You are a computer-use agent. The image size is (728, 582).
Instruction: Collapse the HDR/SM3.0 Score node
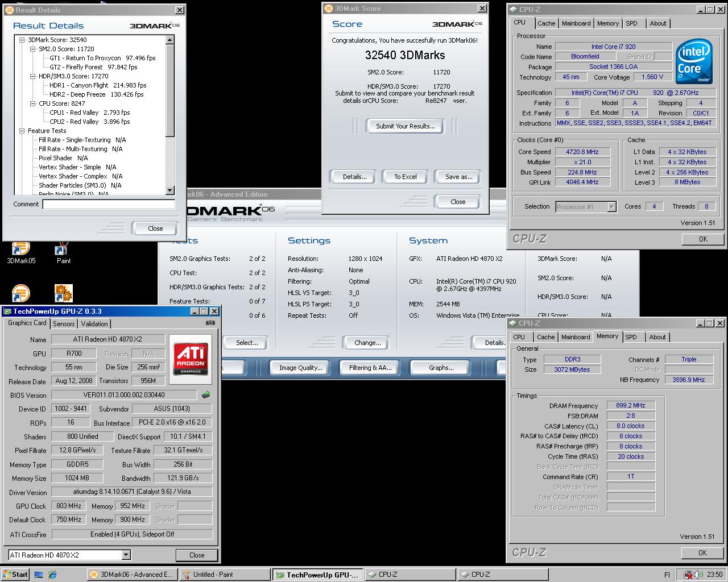pyautogui.click(x=33, y=76)
